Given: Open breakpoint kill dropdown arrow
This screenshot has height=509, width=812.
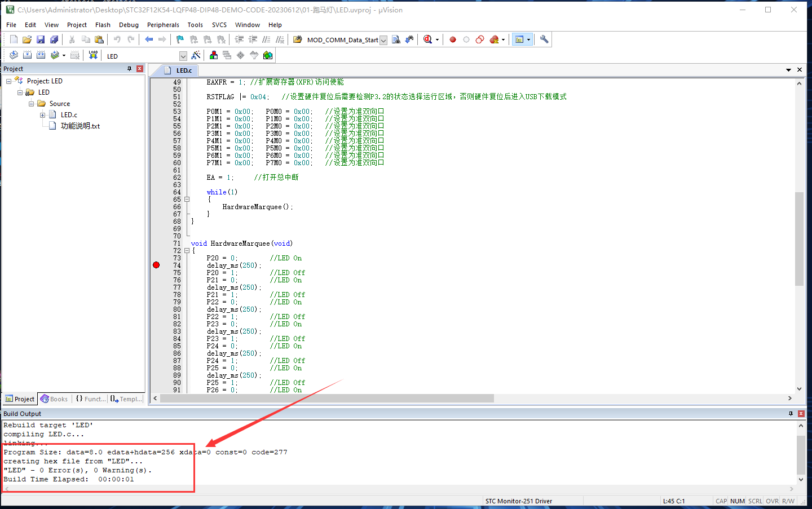Looking at the screenshot, I should point(503,40).
